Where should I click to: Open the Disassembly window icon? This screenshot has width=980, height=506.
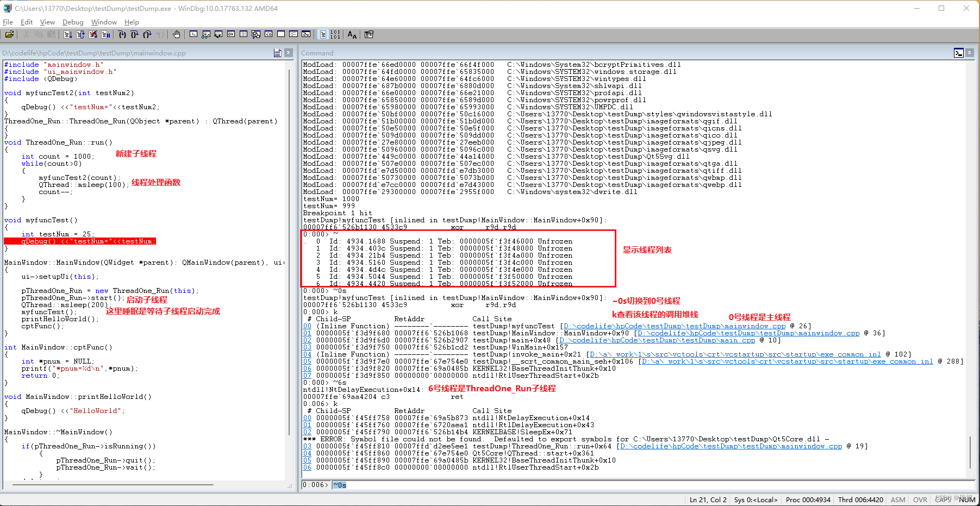(x=269, y=34)
